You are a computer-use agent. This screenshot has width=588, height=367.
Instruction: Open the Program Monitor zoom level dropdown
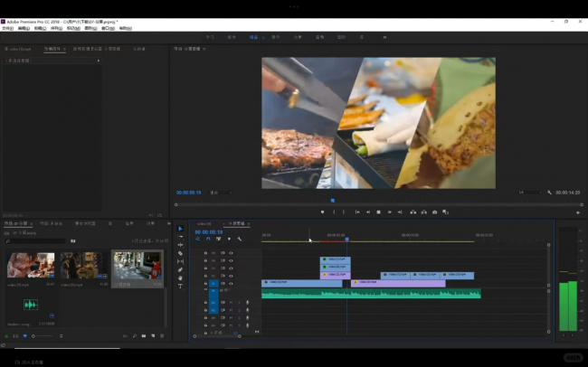(221, 193)
